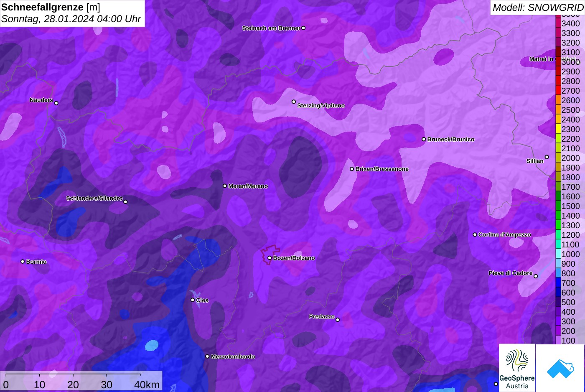This screenshot has width=585, height=392.
Task: Pick the 2300 m legend color swatch
Action: (558, 129)
